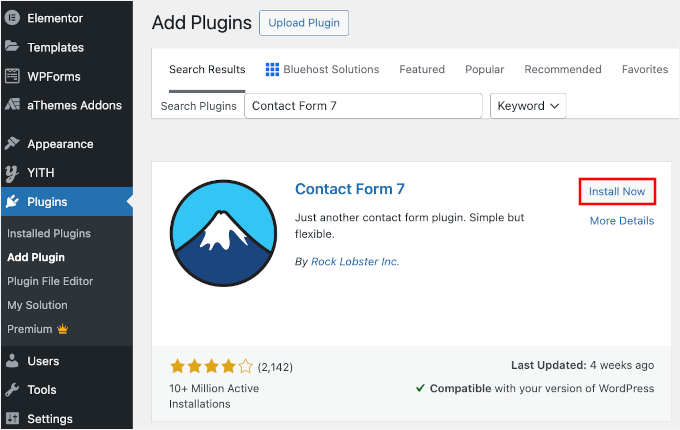Click the Upload Plugin button
This screenshot has width=680, height=430.
(x=304, y=23)
